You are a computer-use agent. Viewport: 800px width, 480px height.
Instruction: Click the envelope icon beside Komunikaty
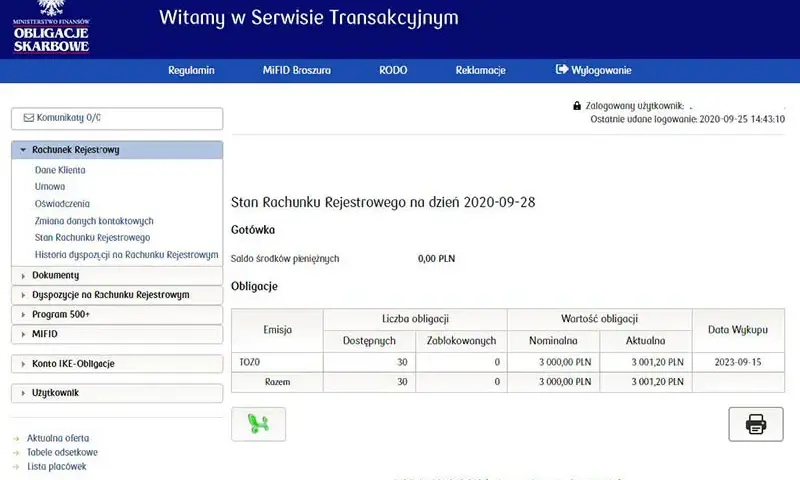click(29, 118)
